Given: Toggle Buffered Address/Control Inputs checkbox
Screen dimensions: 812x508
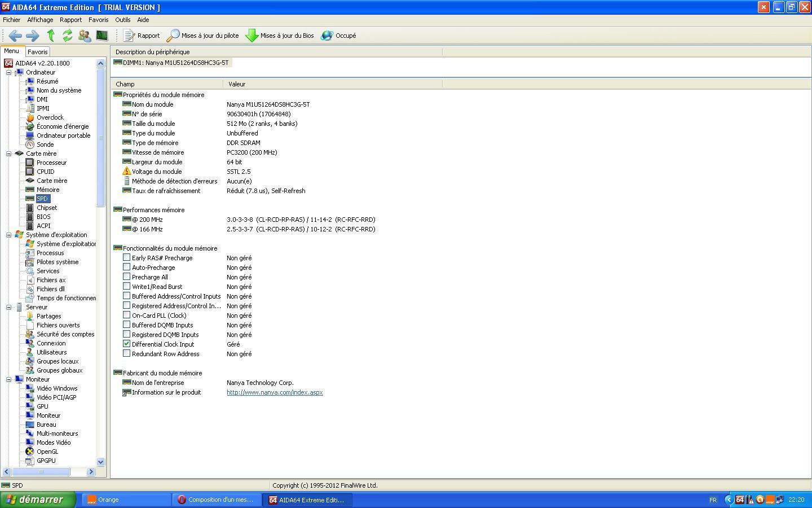Looking at the screenshot, I should [126, 296].
